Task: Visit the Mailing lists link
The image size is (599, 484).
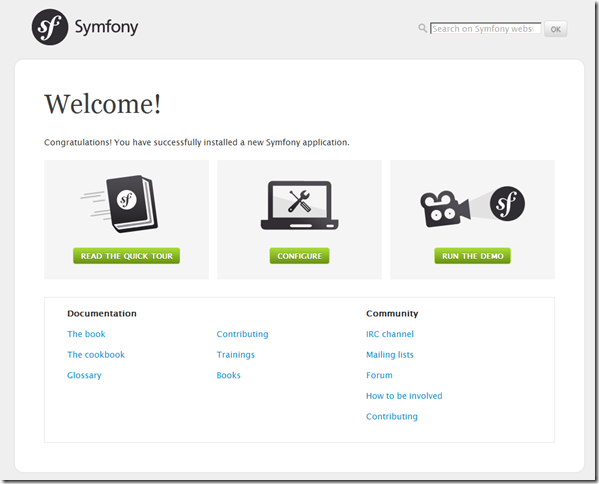Action: [x=390, y=355]
